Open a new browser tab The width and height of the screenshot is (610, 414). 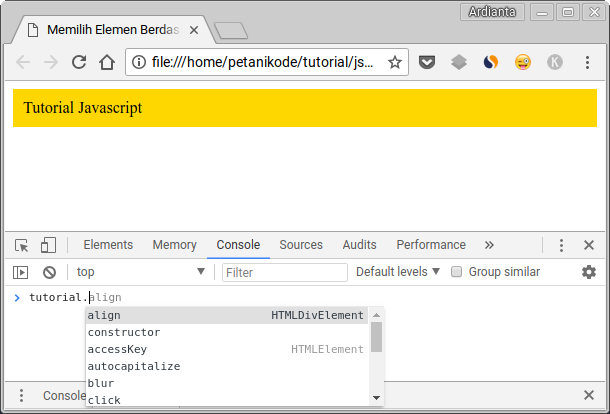point(231,30)
